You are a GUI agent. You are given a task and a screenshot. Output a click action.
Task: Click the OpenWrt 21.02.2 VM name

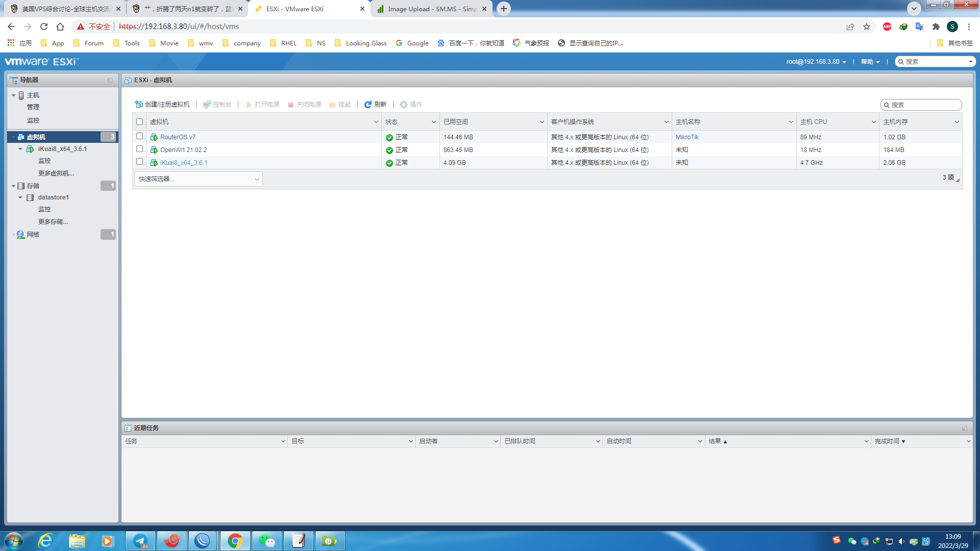pyautogui.click(x=183, y=150)
